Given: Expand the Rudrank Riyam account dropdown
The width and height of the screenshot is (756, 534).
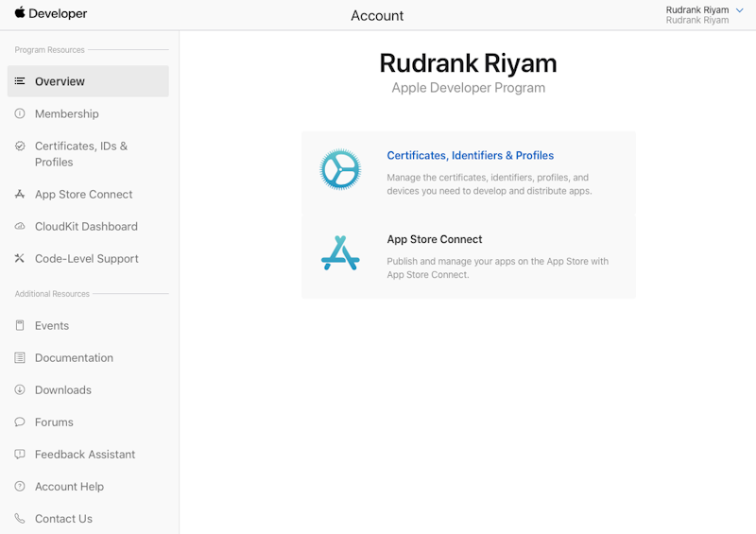Looking at the screenshot, I should tap(739, 10).
